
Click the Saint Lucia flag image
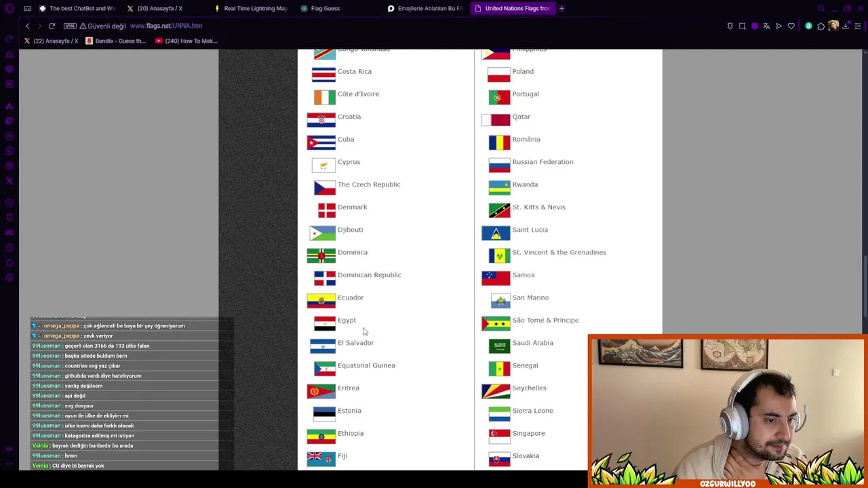(x=496, y=233)
